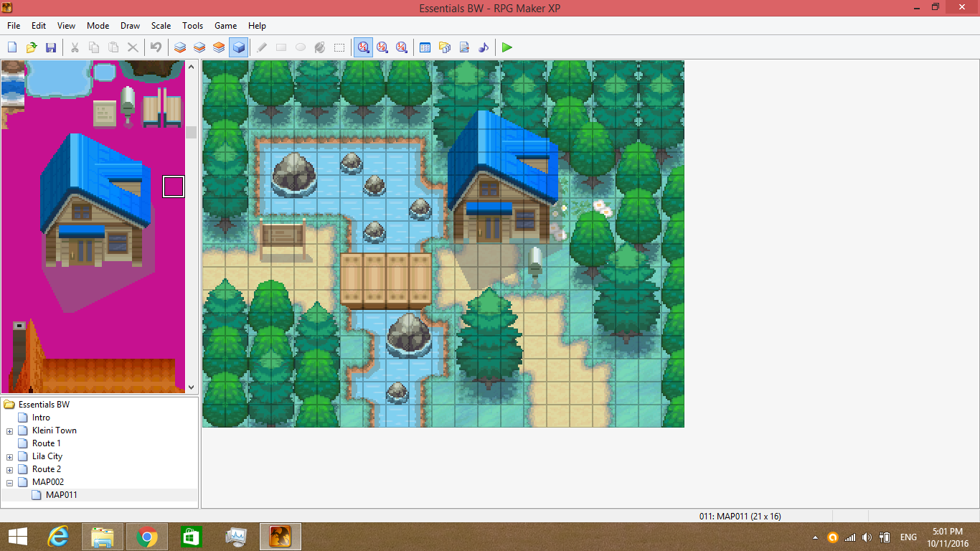This screenshot has height=551, width=980.
Task: Open the Scale menu
Action: pos(161,26)
